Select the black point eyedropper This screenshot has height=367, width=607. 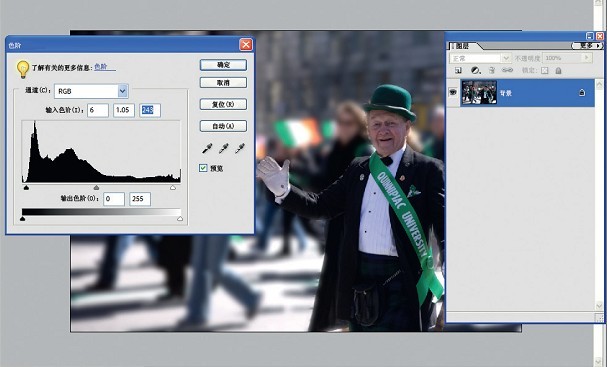(207, 148)
